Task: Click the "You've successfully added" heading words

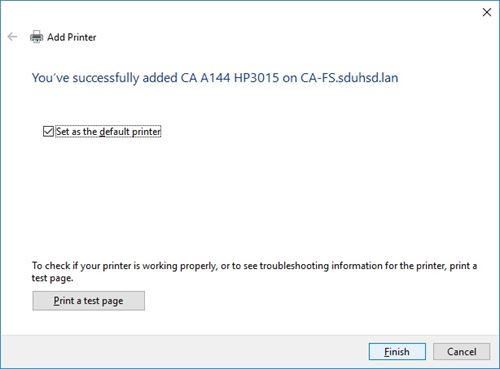Action: click(x=105, y=78)
